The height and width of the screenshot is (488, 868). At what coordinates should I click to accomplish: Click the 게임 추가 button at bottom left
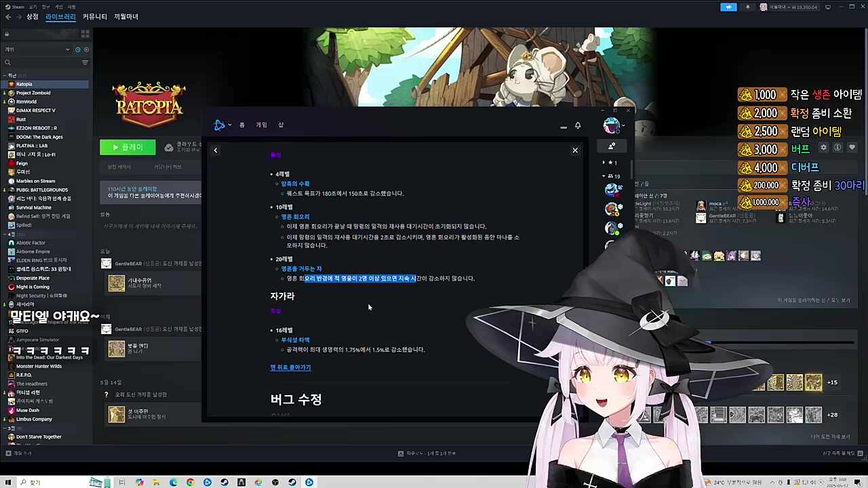click(18, 453)
